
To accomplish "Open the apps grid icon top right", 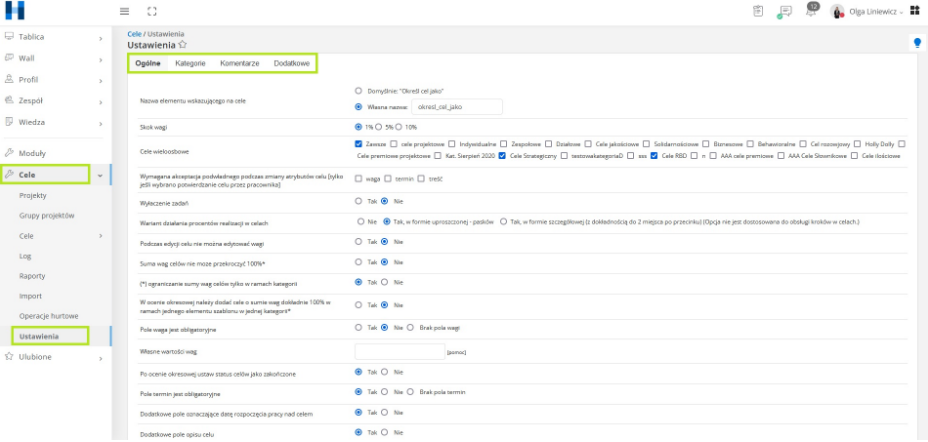I will (914, 11).
